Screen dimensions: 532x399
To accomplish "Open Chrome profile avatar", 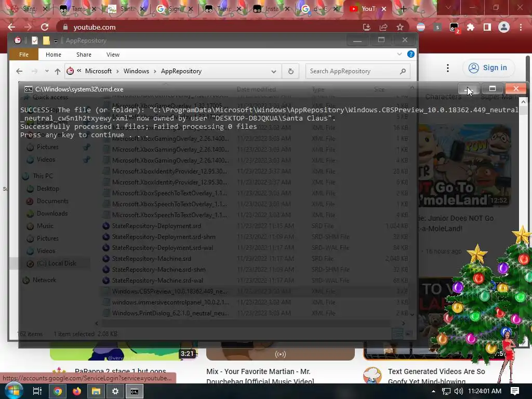I will click(504, 27).
